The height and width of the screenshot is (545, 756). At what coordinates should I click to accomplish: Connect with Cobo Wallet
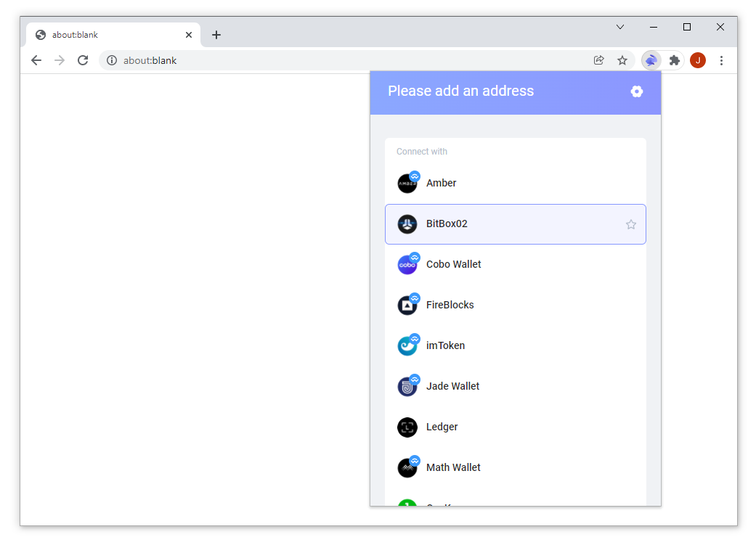coord(516,265)
